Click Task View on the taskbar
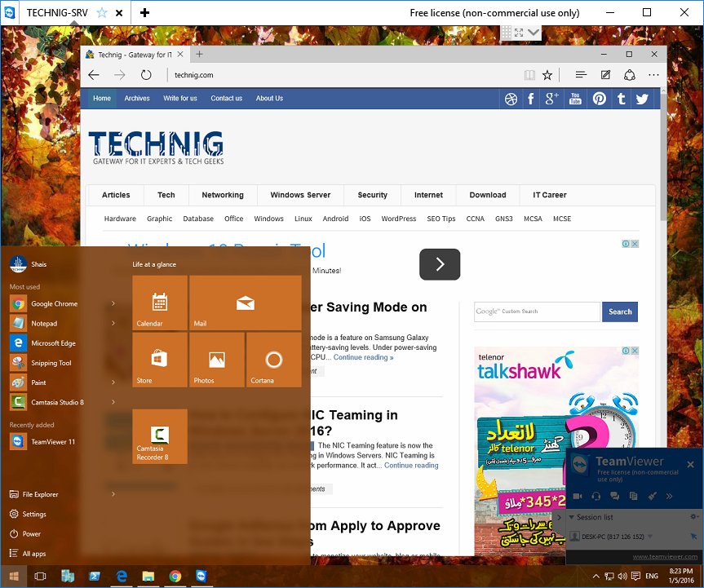Screen dimensions: 704x588 (41, 577)
